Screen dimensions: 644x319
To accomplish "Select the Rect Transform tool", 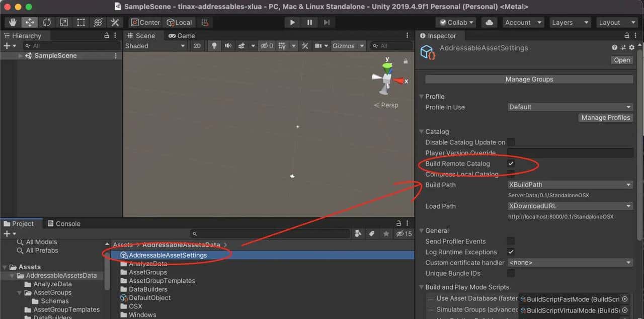I will tap(79, 22).
